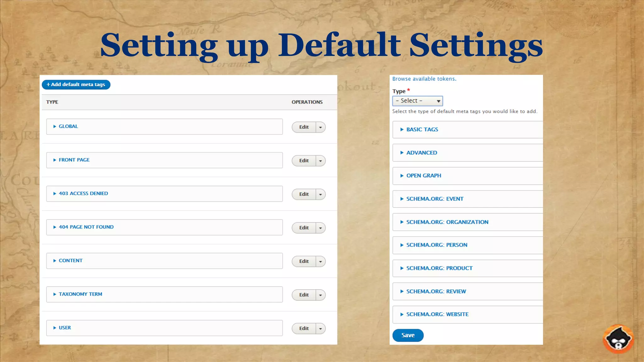Click the monkey logo icon
Image resolution: width=644 pixels, height=362 pixels.
point(618,339)
